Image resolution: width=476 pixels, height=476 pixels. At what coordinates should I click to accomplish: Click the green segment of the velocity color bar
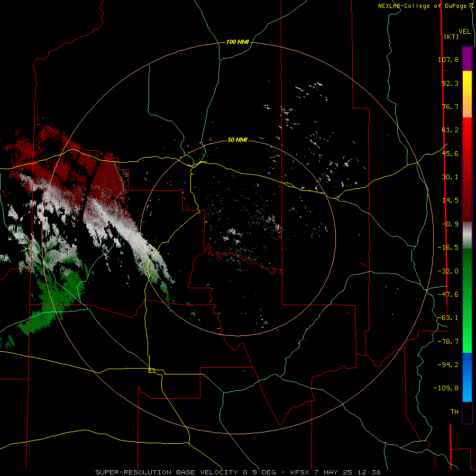tap(467, 300)
